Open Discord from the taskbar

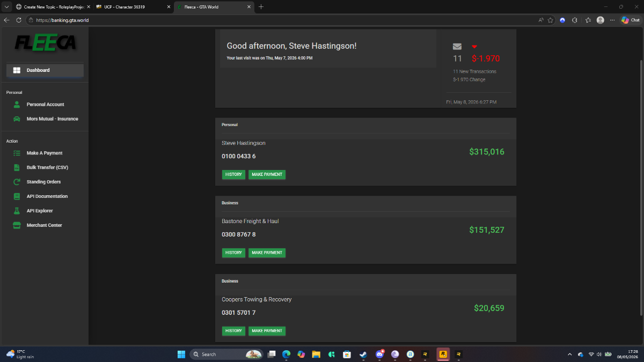point(380,354)
